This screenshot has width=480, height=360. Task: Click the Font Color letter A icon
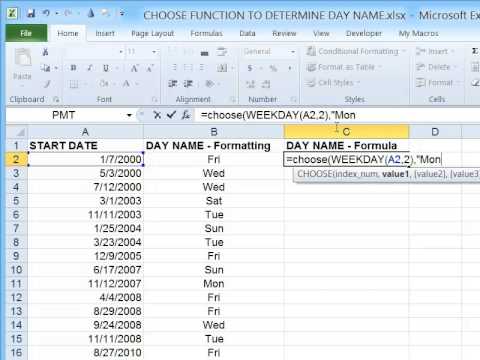tap(126, 84)
